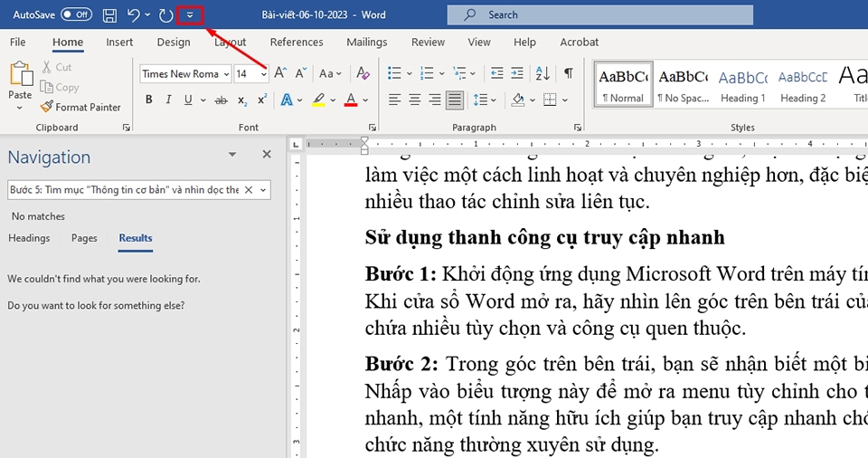Click the Copy button
868x458 pixels.
point(60,87)
